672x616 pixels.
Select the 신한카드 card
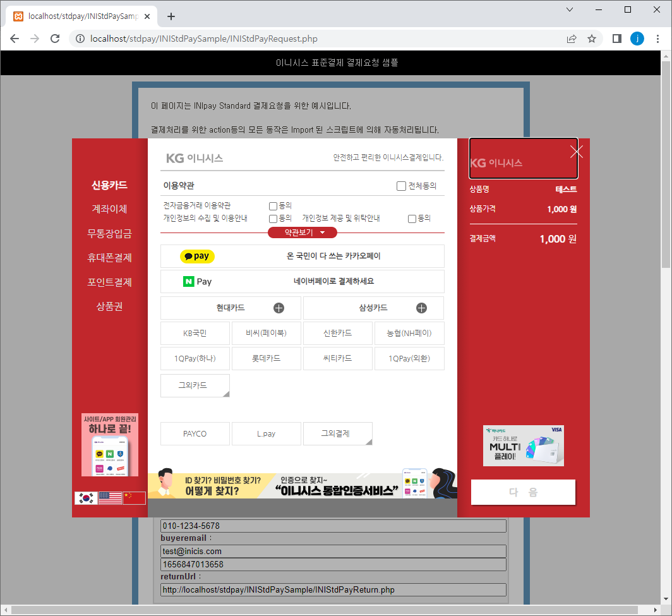[338, 333]
